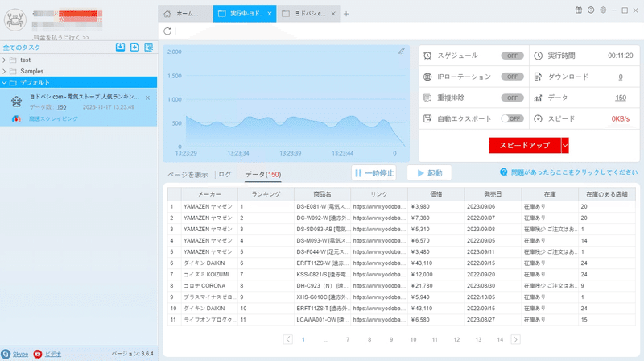Click the high-speed scraping icon

(x=16, y=118)
